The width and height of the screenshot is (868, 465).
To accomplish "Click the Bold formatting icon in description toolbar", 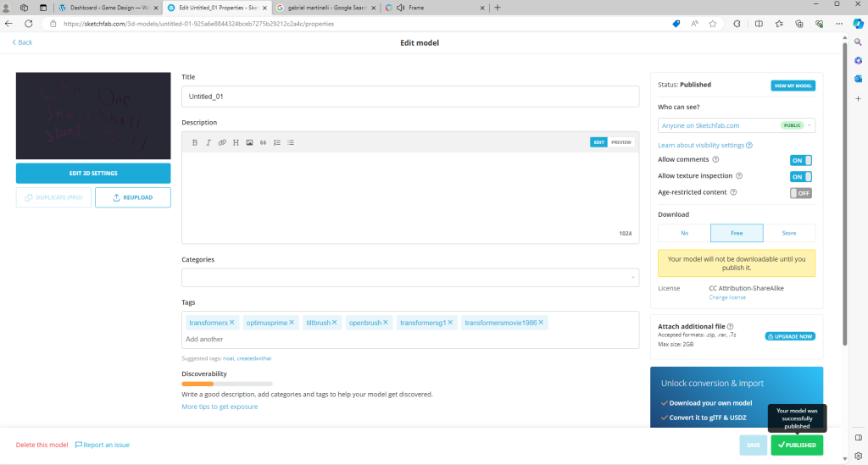I will click(x=194, y=142).
